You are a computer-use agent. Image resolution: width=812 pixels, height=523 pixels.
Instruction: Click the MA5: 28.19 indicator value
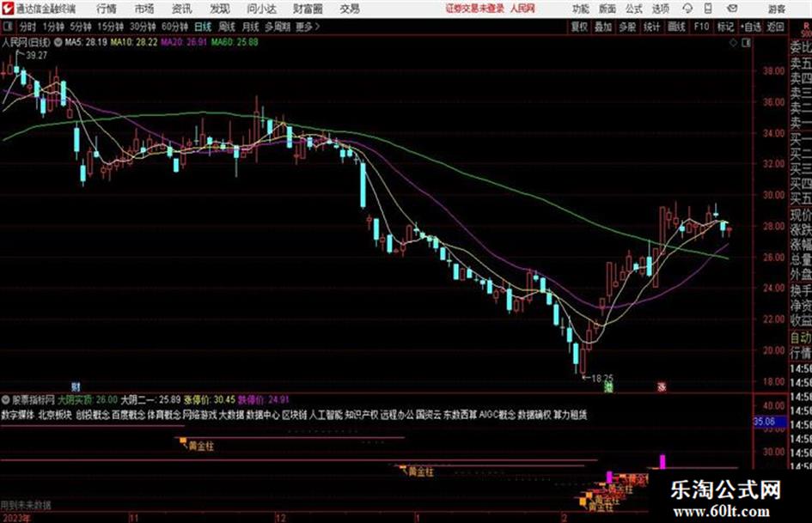(87, 42)
